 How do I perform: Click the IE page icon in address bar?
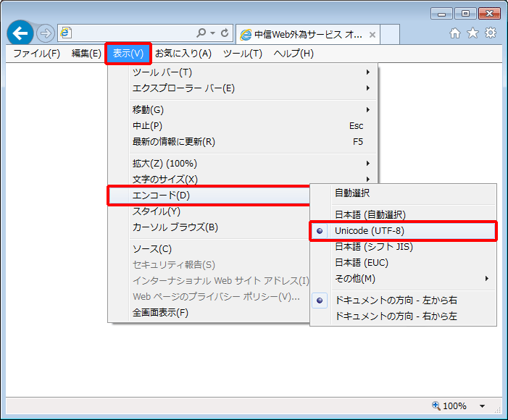click(66, 33)
